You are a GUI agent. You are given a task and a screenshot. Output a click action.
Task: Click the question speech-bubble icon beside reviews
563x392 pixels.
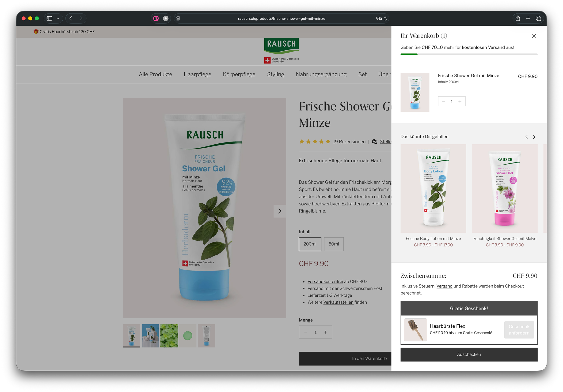(x=375, y=142)
